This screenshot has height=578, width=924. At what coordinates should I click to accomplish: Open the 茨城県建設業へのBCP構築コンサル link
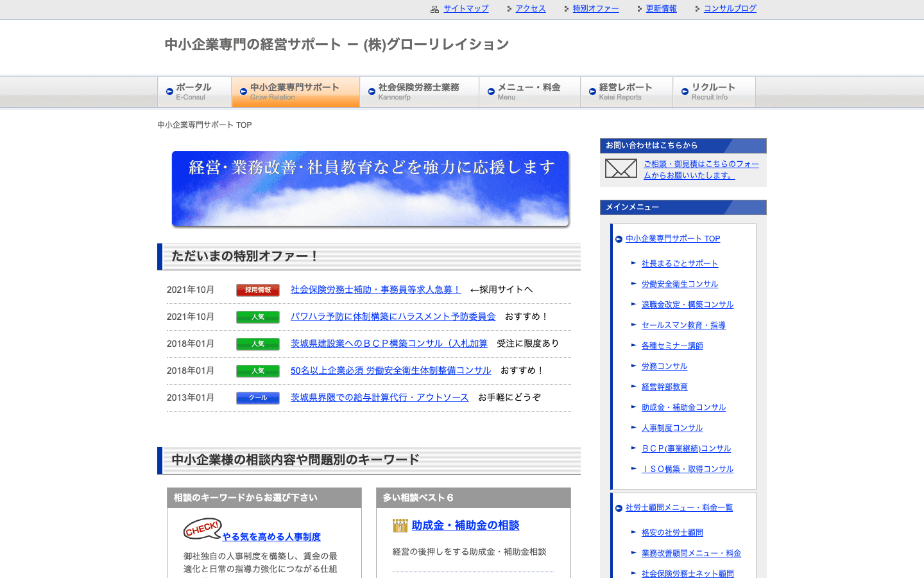coord(389,344)
